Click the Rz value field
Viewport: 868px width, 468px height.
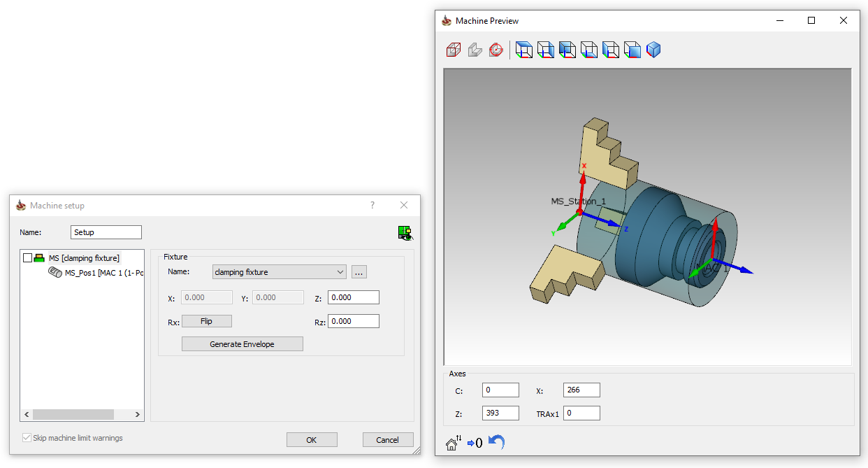[354, 321]
